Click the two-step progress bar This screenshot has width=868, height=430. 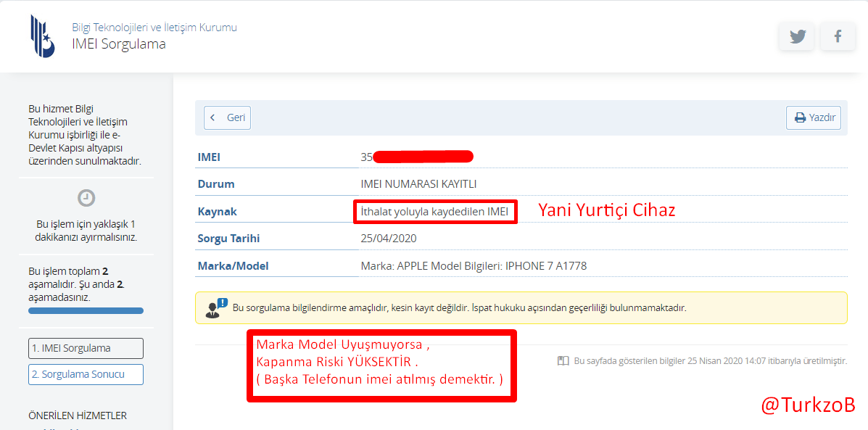pyautogui.click(x=86, y=310)
